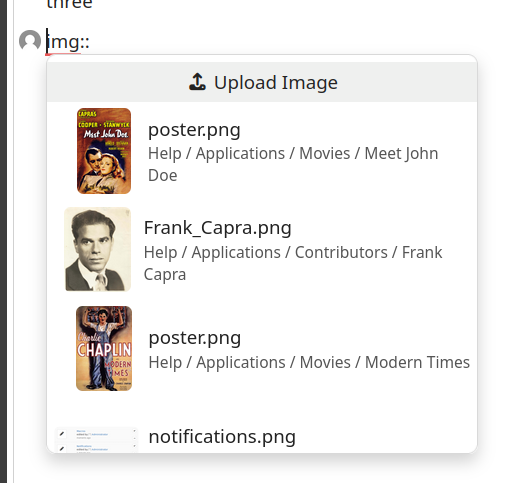Click the Upload Image button label
The image size is (510, 483).
[x=276, y=82]
